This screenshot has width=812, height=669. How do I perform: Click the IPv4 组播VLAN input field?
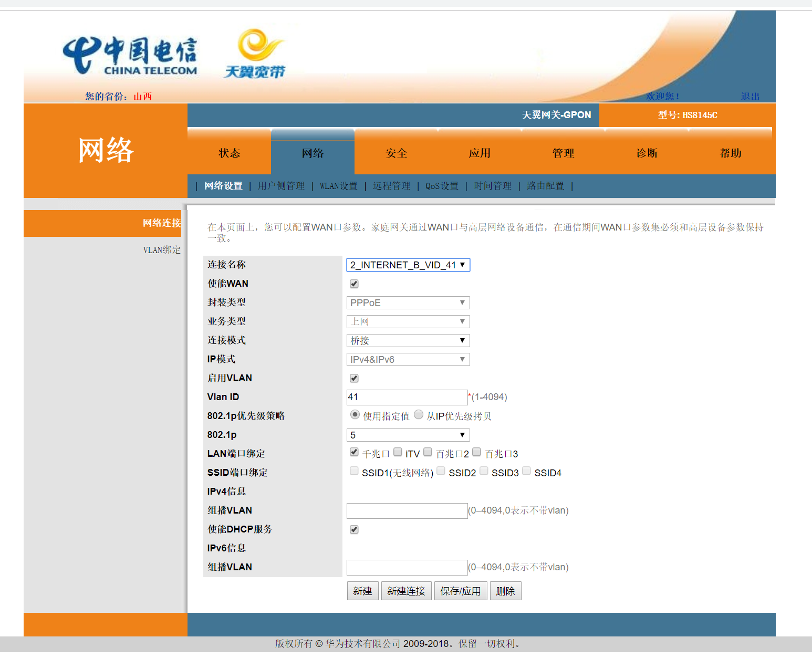click(x=407, y=511)
